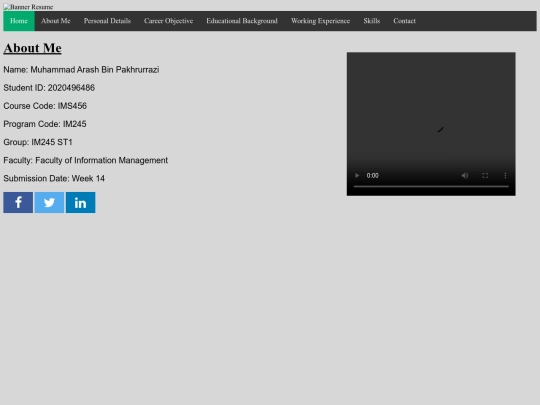The height and width of the screenshot is (405, 540).
Task: Click the video progress bar
Action: [431, 186]
